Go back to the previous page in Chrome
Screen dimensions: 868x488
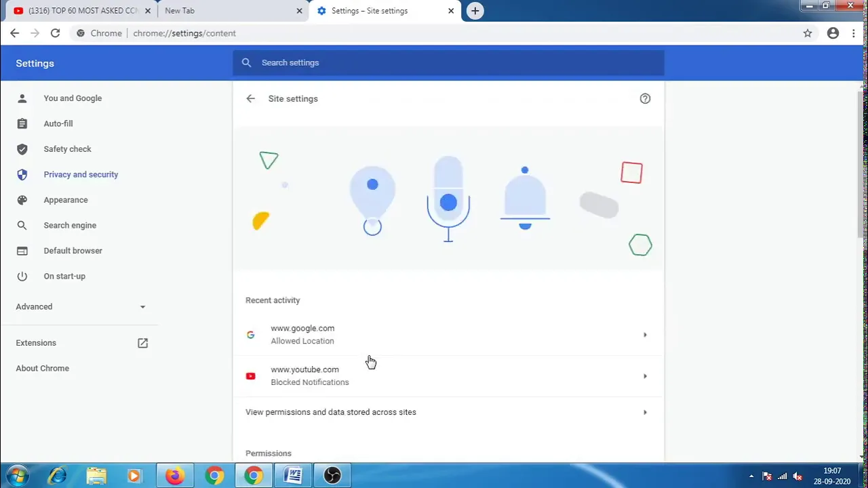point(15,33)
